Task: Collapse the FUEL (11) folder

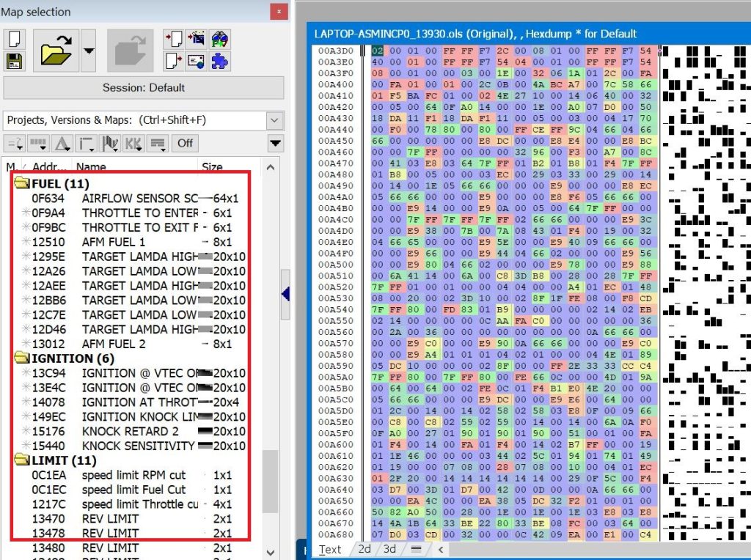Action: click(x=21, y=183)
